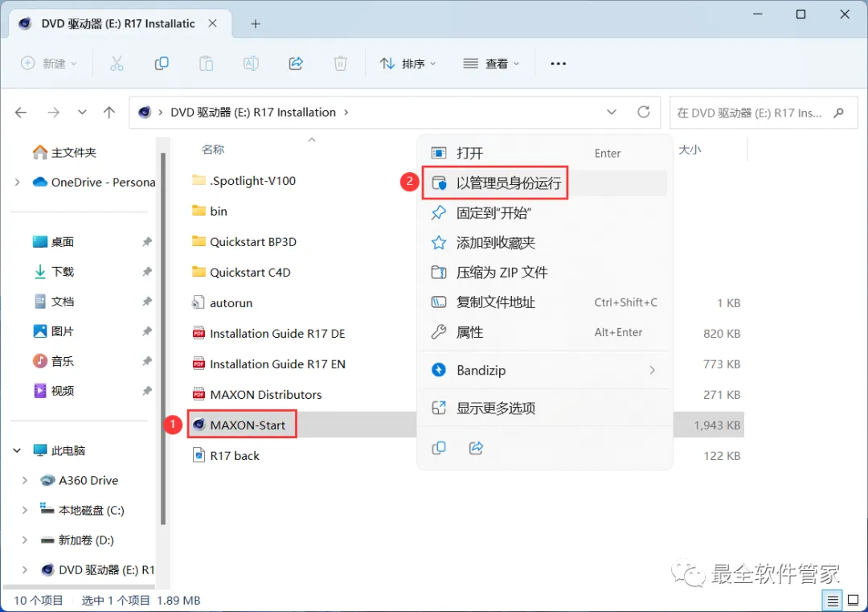
Task: Open the 查看 (View) dropdown
Action: pos(491,64)
